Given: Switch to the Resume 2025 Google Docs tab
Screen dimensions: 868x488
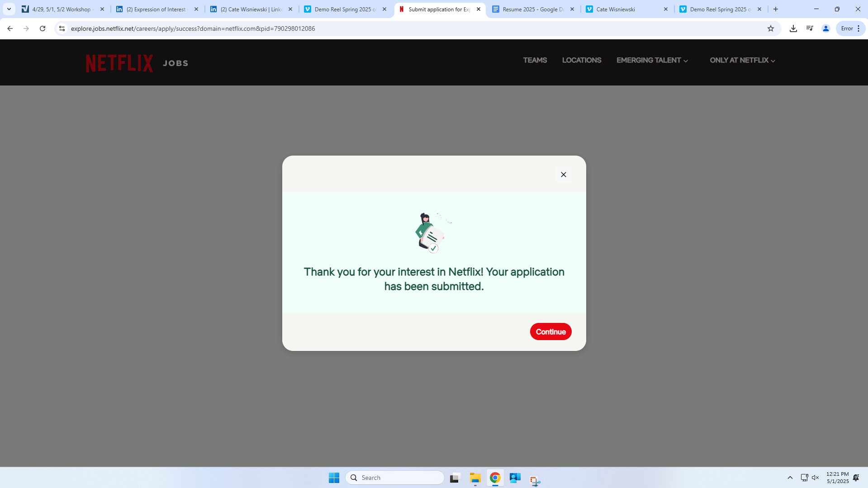Looking at the screenshot, I should click(533, 9).
